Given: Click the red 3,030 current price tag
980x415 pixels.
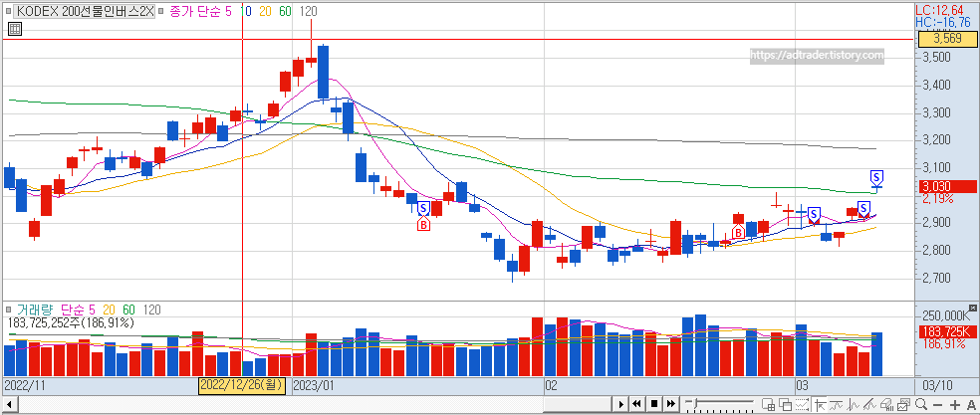Looking at the screenshot, I should 946,186.
